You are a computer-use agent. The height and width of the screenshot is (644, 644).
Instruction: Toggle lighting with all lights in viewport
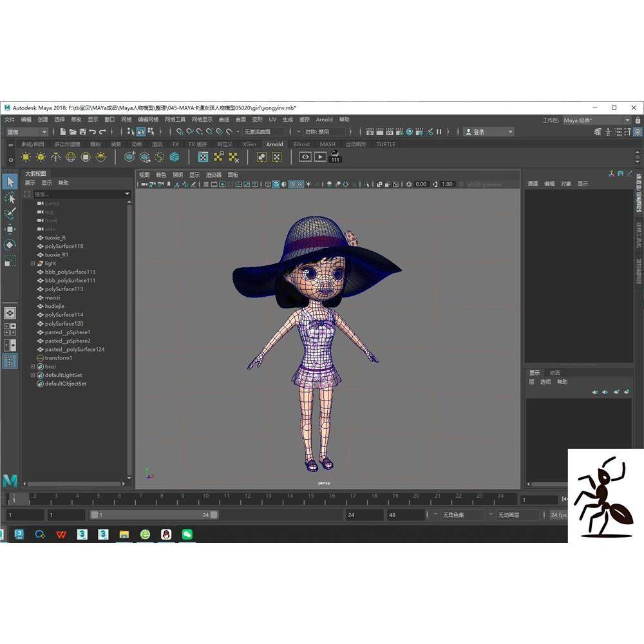308,185
